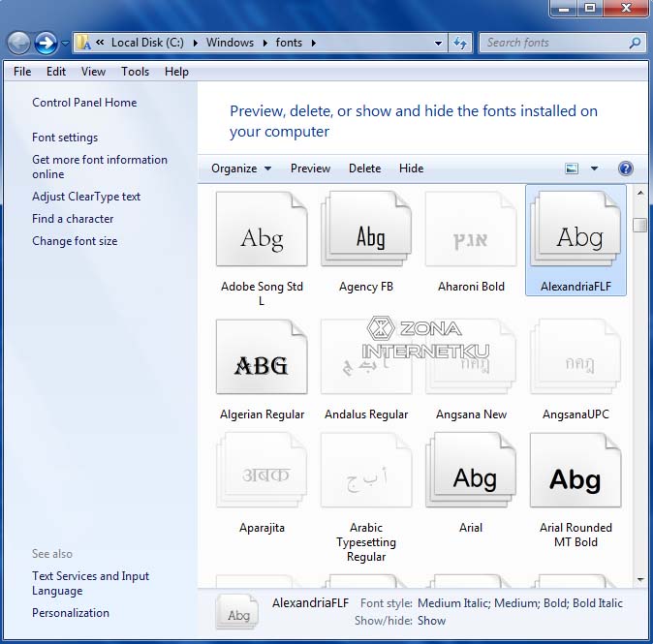This screenshot has width=653, height=644.
Task: Click Show value next to Show/hide
Action: coord(431,621)
